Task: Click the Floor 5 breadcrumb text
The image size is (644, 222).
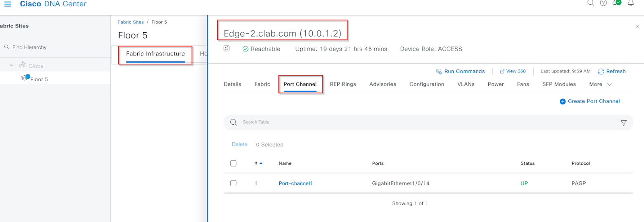Action: pyautogui.click(x=159, y=22)
